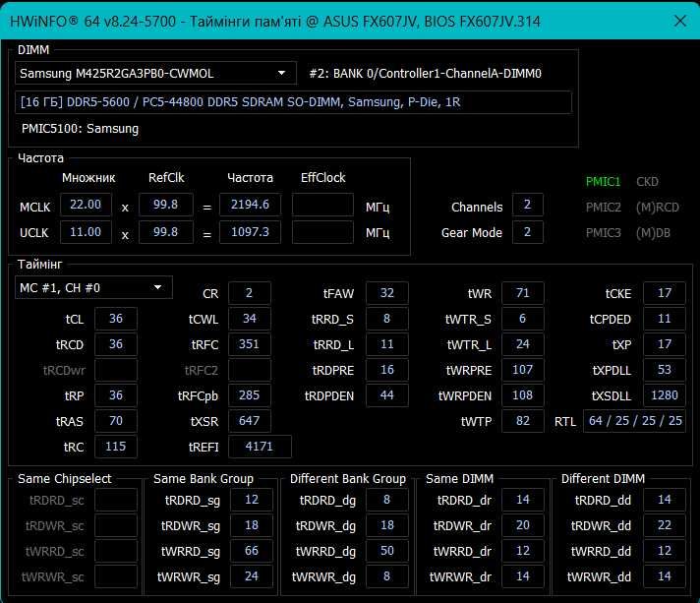This screenshot has width=700, height=603.
Task: Click the tREFI value 4171
Action: coord(260,447)
